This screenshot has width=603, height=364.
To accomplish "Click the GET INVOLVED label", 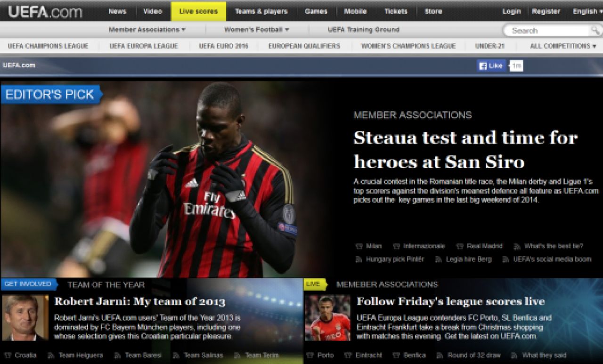I will pos(29,284).
